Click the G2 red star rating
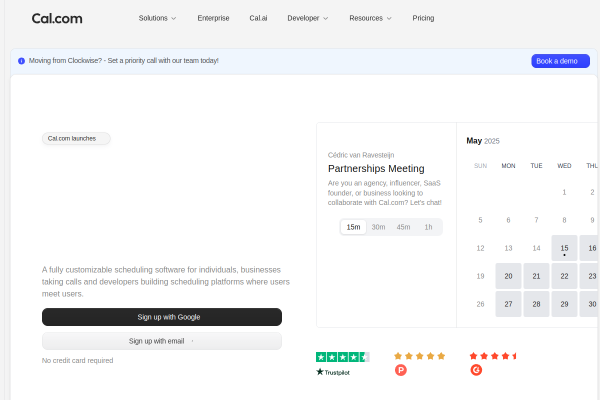 point(493,356)
